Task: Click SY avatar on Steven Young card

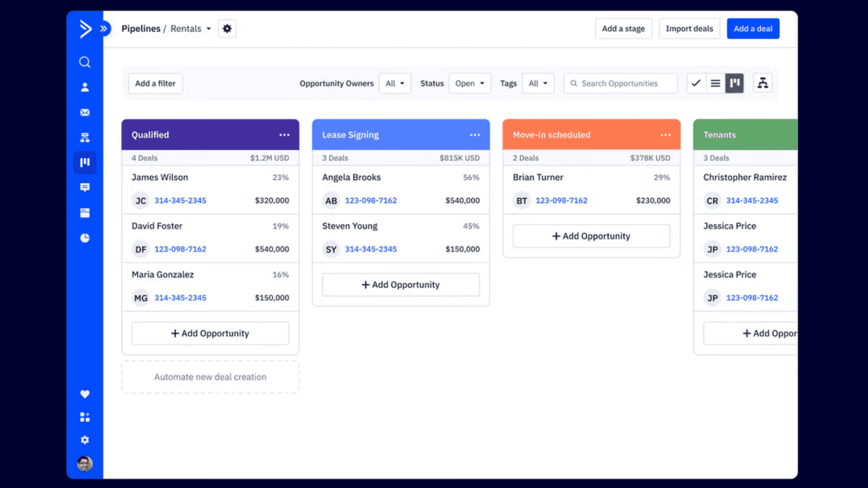Action: (331, 249)
